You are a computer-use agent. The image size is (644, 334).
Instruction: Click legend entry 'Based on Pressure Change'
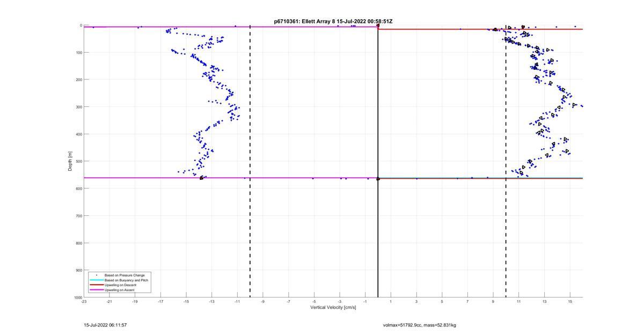(125, 275)
